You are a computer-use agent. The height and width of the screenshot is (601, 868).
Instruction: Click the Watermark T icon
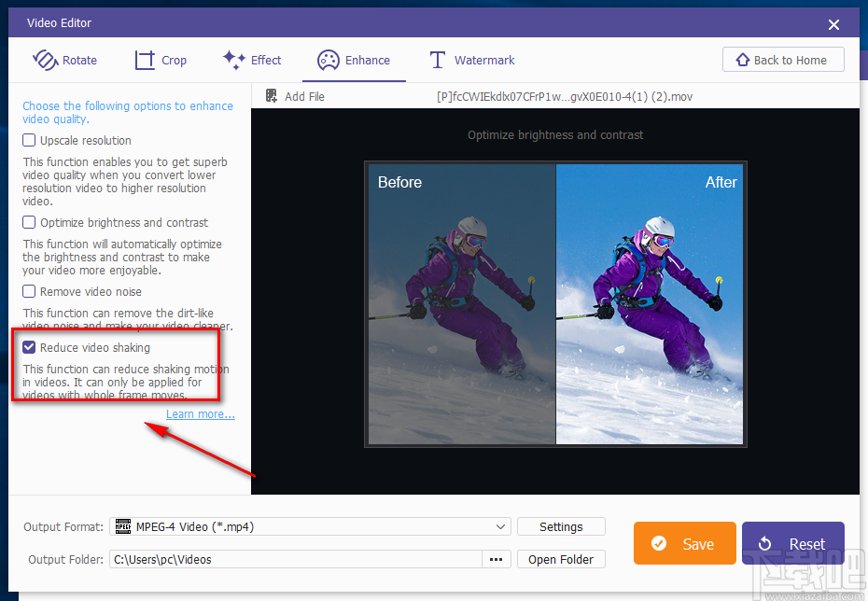click(x=438, y=60)
